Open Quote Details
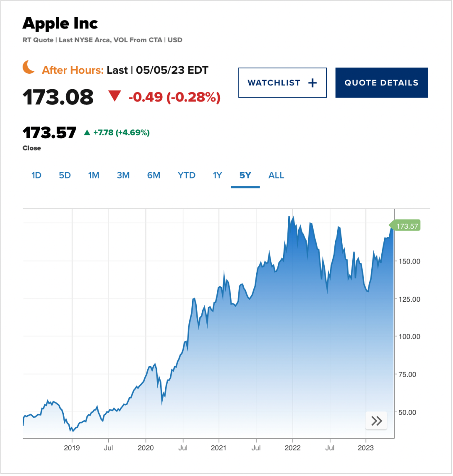Screen dimensions: 453x476 [382, 83]
